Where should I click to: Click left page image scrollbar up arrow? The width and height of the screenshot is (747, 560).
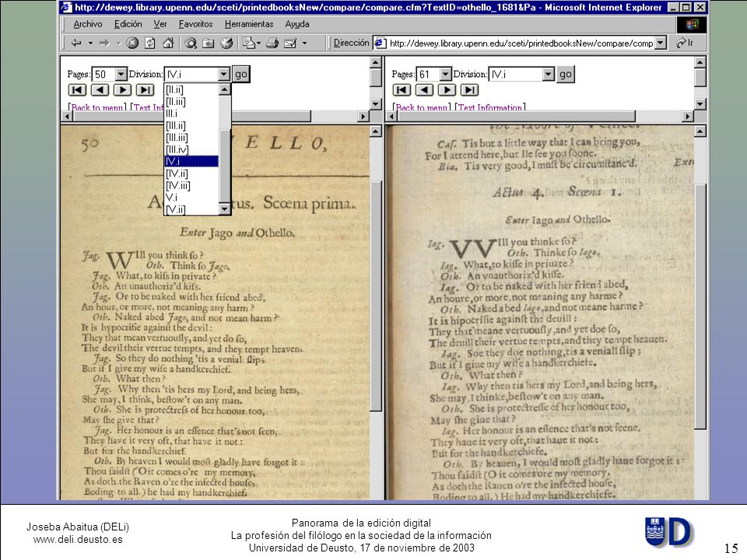pyautogui.click(x=376, y=131)
